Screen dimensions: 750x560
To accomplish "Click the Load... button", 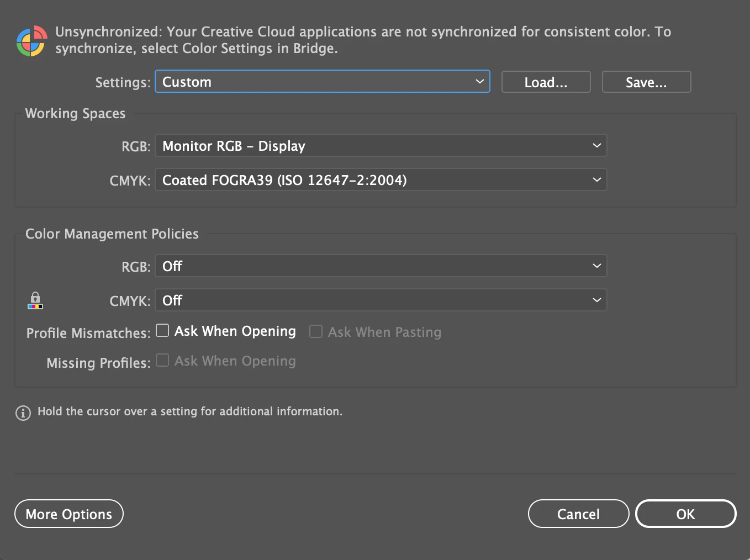I will (x=546, y=82).
